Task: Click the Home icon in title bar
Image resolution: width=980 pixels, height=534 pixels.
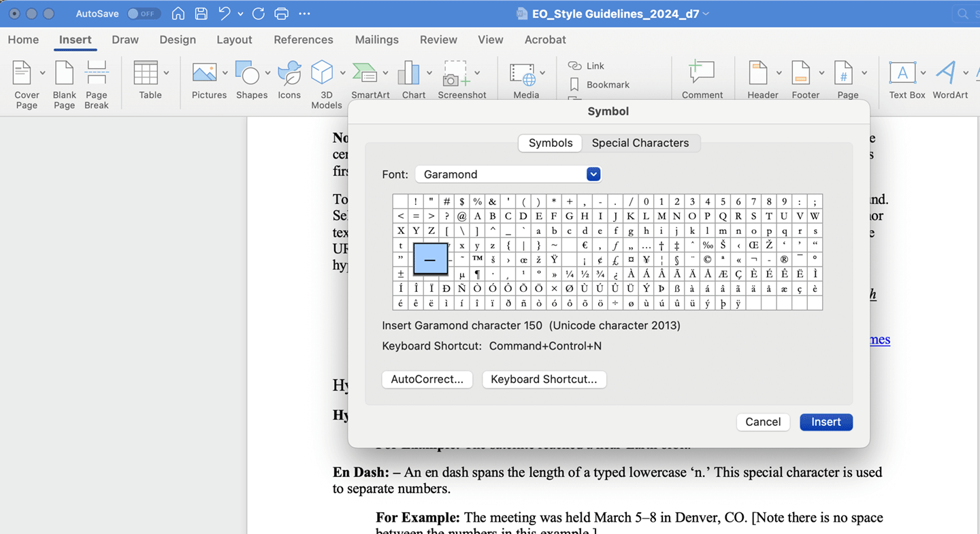Action: (x=178, y=14)
